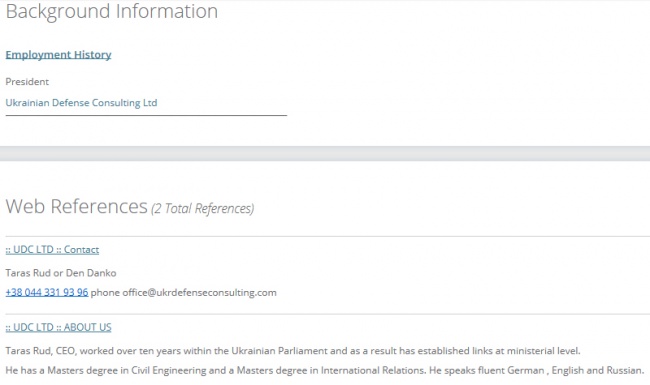Open the UDC LTD ABOUT US reference
This screenshot has width=650, height=385.
tap(58, 327)
